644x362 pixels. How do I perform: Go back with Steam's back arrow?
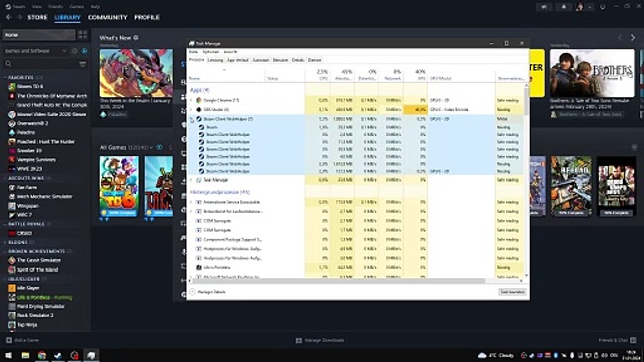click(x=8, y=17)
